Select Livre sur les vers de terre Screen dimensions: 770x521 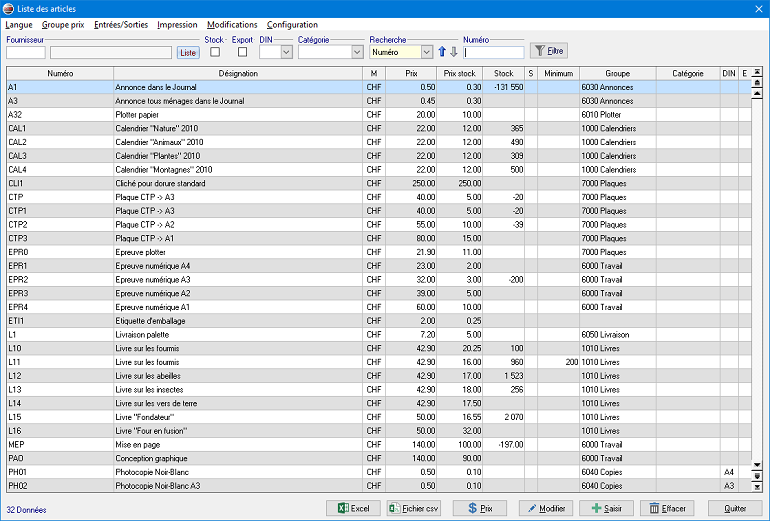(x=379, y=403)
